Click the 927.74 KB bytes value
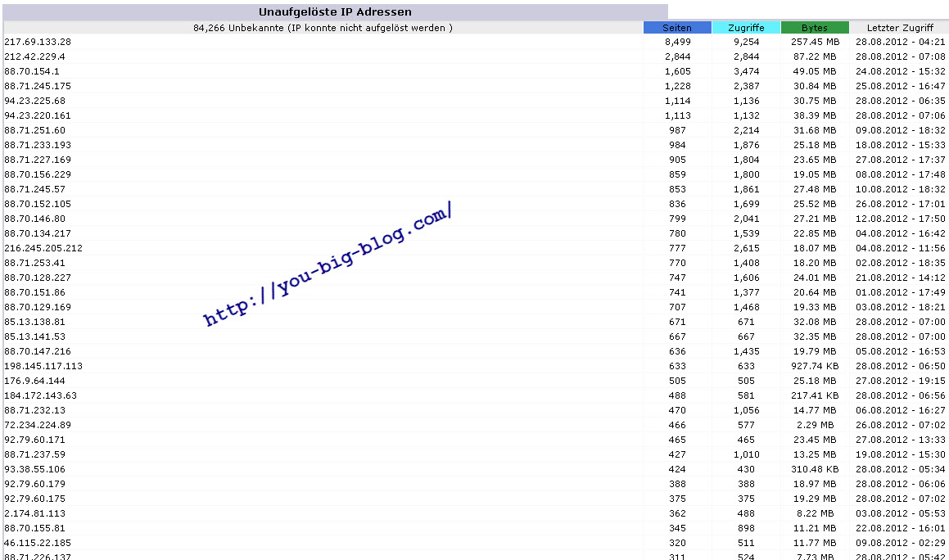Image resolution: width=949 pixels, height=560 pixels. [814, 366]
